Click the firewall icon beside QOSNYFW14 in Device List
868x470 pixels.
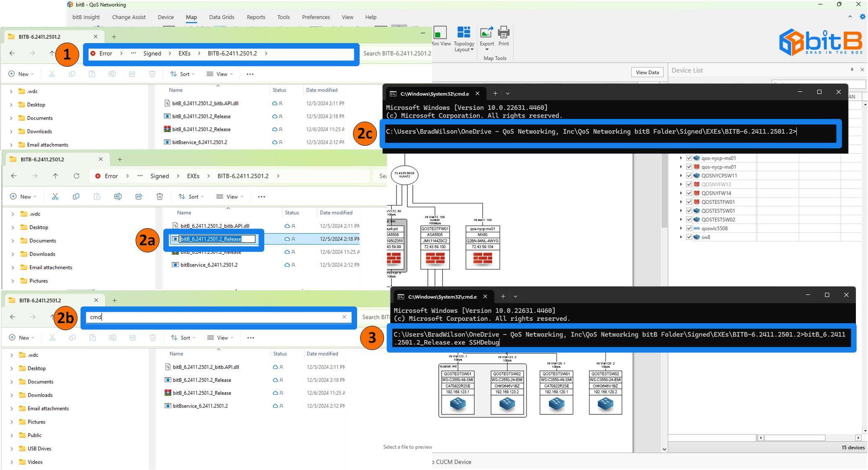pos(697,193)
